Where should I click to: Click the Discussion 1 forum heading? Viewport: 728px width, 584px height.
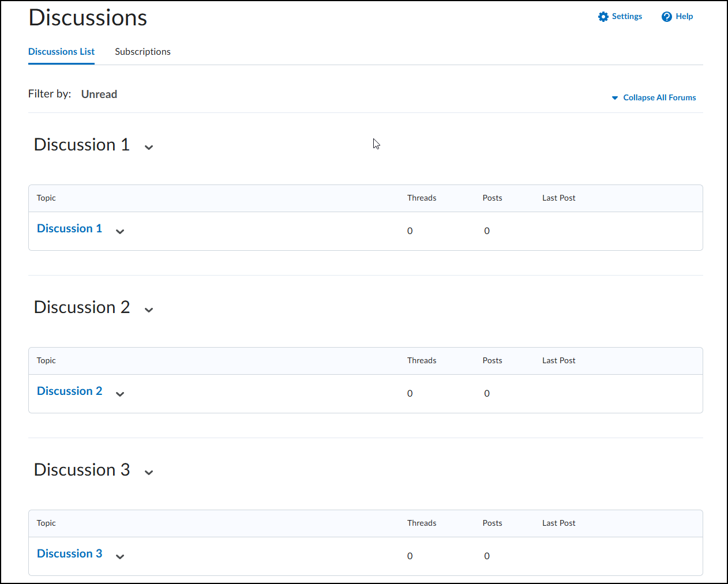pyautogui.click(x=82, y=145)
